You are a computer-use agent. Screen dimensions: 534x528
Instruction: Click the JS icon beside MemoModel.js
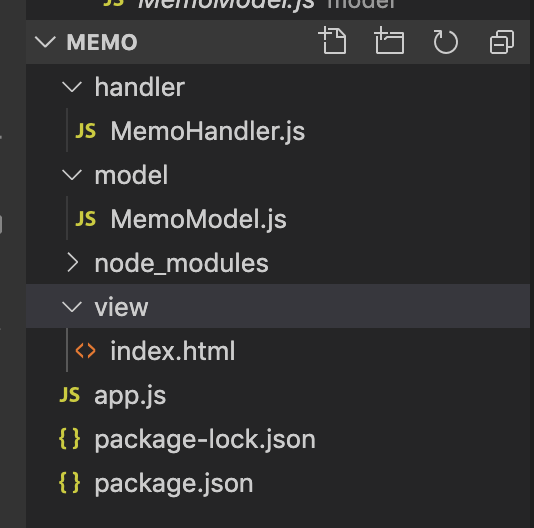tap(85, 219)
